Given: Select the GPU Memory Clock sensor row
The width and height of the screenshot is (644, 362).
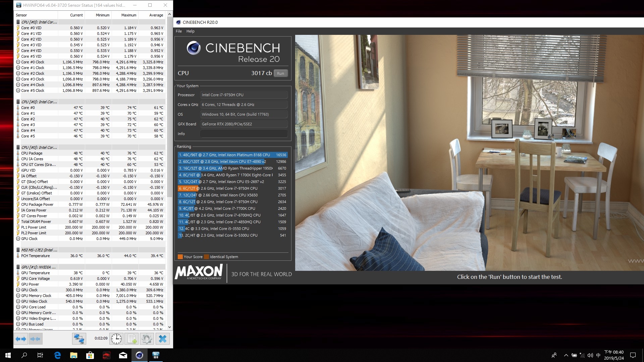Looking at the screenshot, I should pyautogui.click(x=90, y=296).
